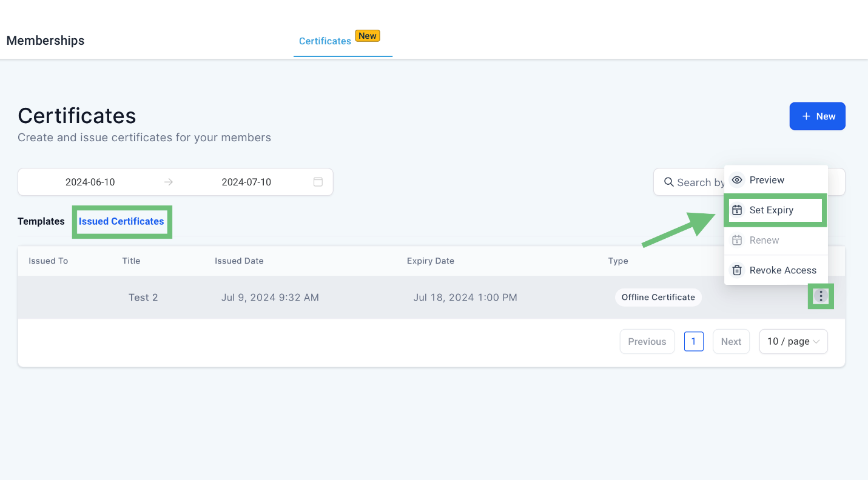
Task: Click the issued date Jul 9, 2024 9:32 AM
Action: 270,298
